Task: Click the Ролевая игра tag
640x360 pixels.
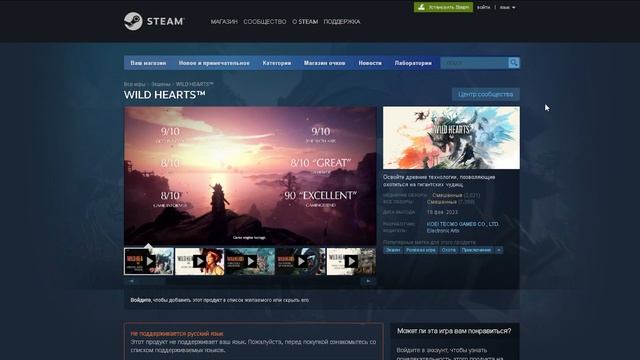Action: [421, 250]
